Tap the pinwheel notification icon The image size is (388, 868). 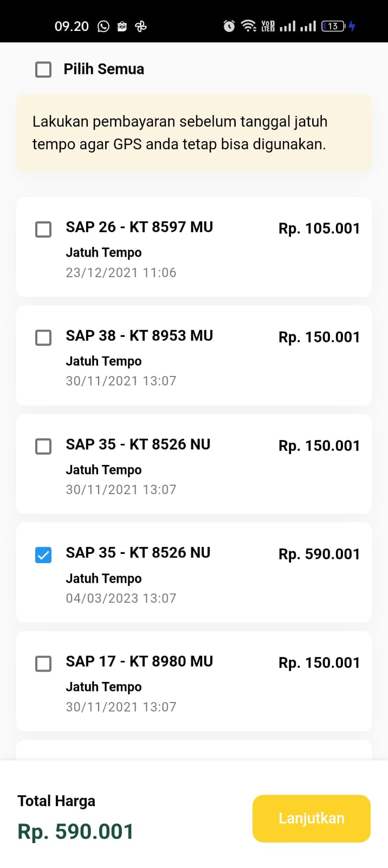[x=141, y=26]
